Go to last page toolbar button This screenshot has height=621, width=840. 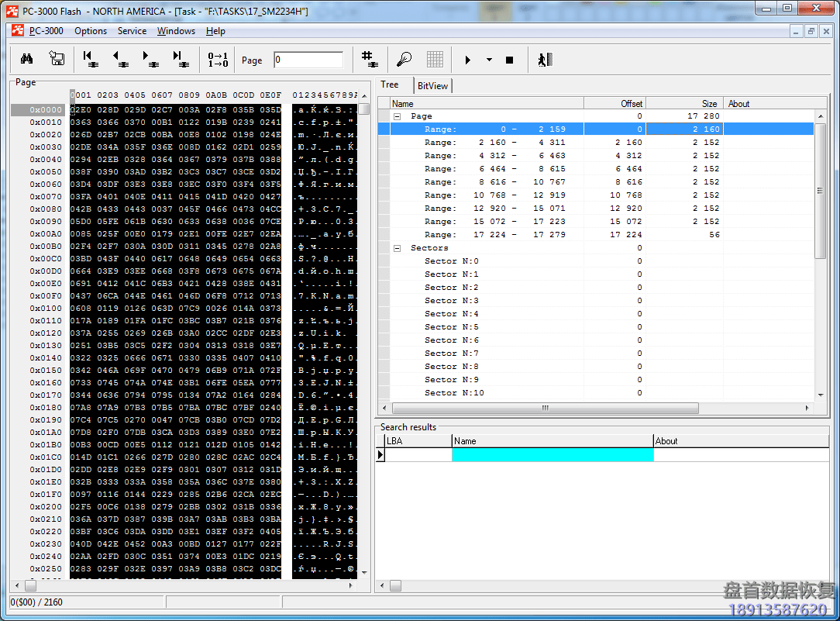tap(180, 60)
